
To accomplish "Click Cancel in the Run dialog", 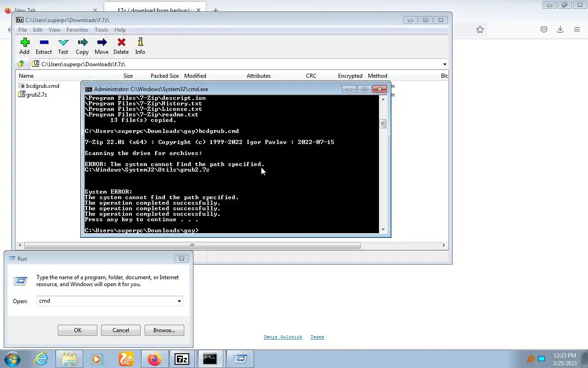I will (x=121, y=330).
